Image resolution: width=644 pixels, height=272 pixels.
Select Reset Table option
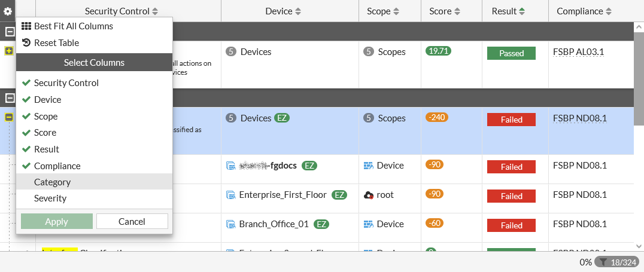click(x=56, y=43)
